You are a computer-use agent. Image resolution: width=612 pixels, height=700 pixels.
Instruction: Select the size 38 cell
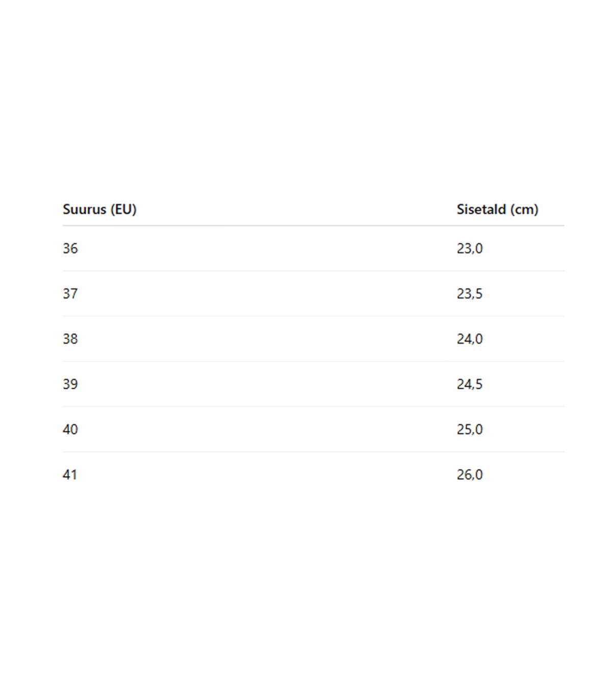tap(70, 339)
